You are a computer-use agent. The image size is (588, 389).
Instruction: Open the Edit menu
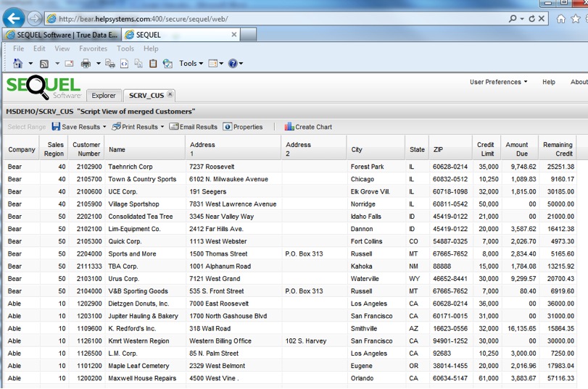[x=39, y=49]
